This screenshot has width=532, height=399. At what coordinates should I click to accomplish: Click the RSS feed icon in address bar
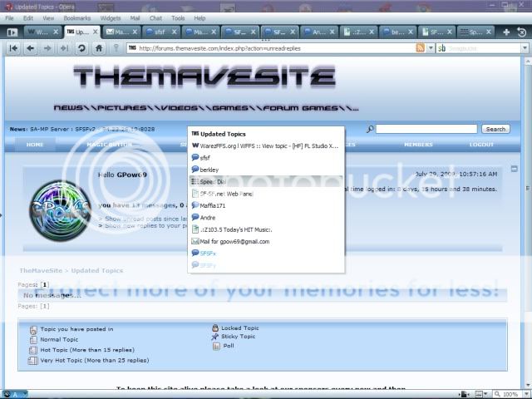point(420,48)
